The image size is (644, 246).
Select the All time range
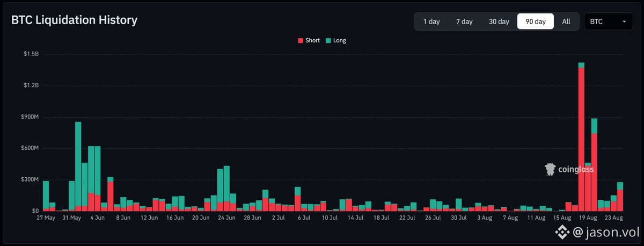566,21
